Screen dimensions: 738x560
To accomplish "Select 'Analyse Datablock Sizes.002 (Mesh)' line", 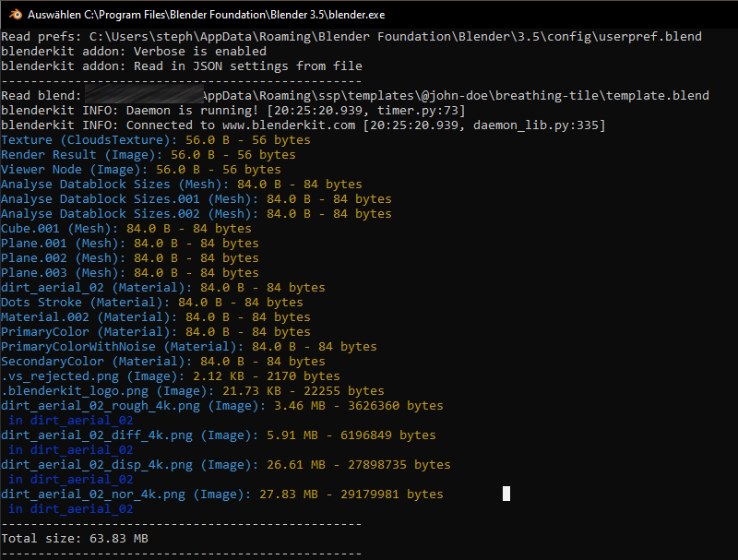I will (x=196, y=214).
